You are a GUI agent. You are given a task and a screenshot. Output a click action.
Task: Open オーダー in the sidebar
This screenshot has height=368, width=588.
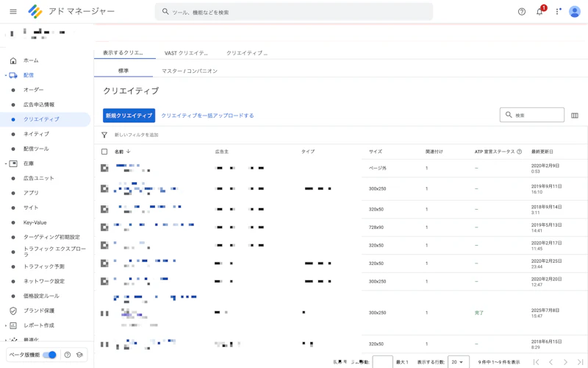point(33,90)
